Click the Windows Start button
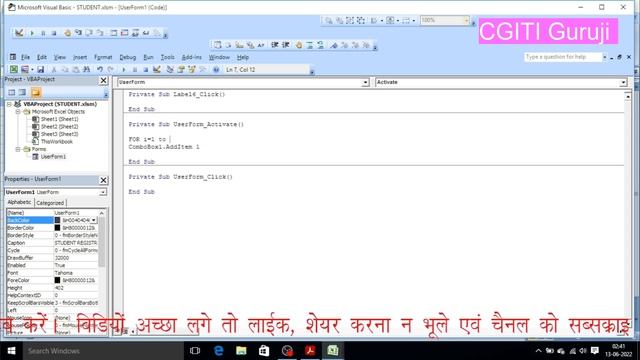The image size is (640, 360). point(11,351)
